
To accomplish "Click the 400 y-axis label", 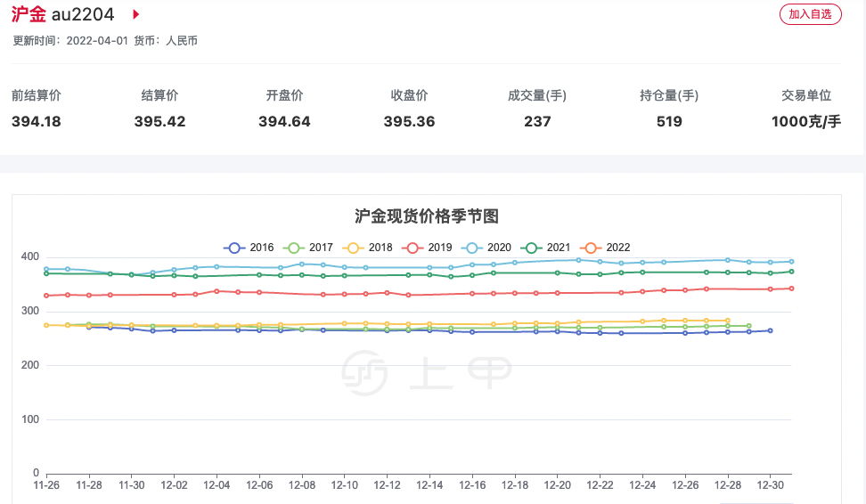I will pyautogui.click(x=29, y=256).
